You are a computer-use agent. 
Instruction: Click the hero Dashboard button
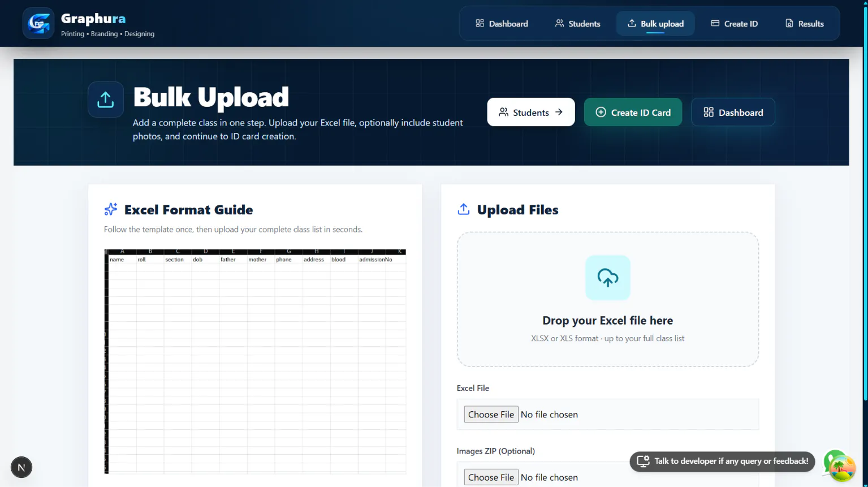coord(733,112)
